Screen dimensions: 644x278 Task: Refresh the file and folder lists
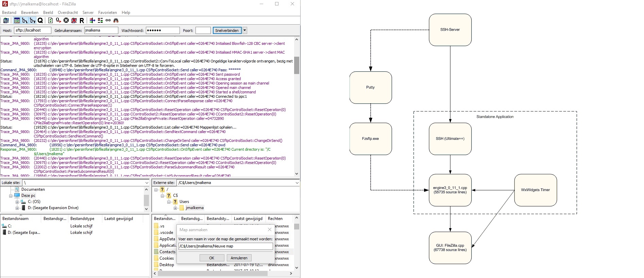click(50, 20)
